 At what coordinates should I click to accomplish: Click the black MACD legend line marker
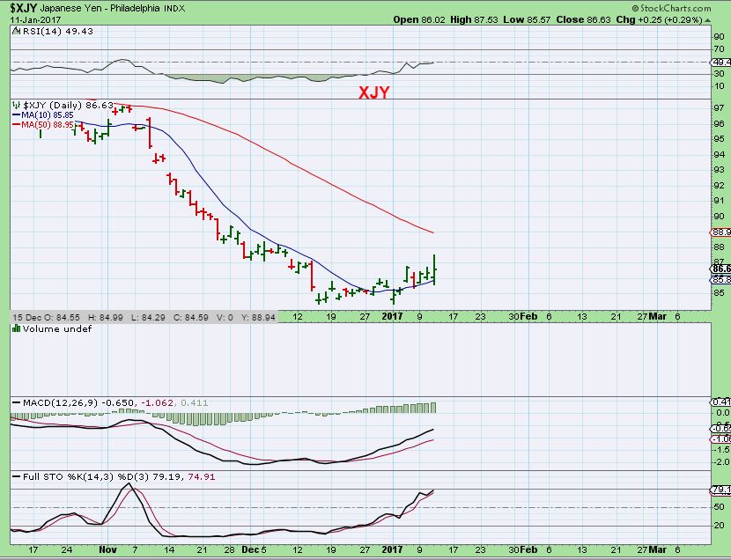click(x=15, y=403)
